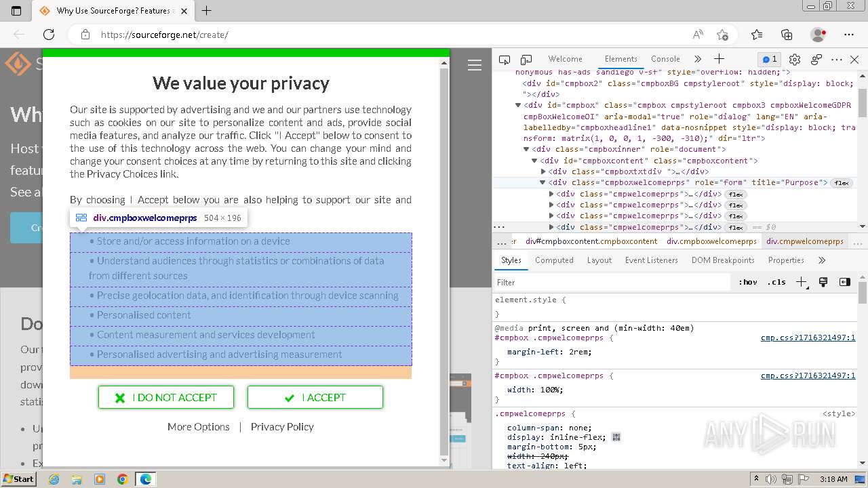Toggle the flex badge on last cmpwelcomeprps row
The height and width of the screenshot is (488, 868).
pos(736,227)
